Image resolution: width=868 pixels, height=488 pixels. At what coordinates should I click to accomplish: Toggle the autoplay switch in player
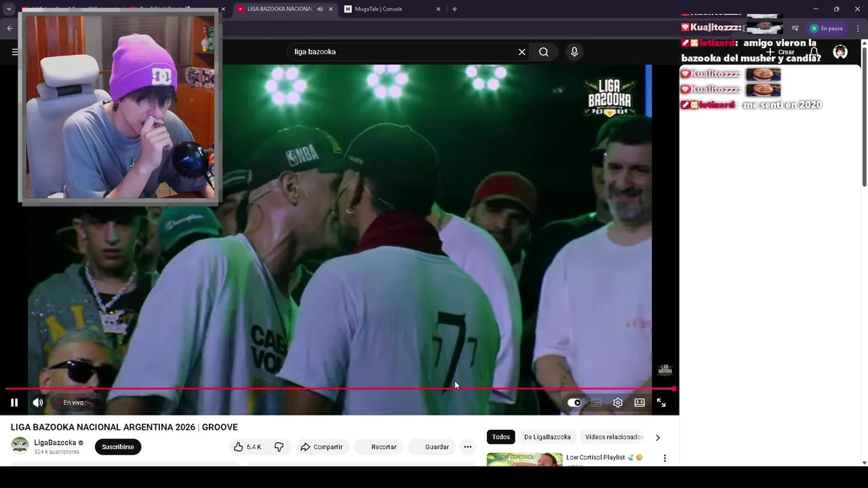click(x=574, y=403)
